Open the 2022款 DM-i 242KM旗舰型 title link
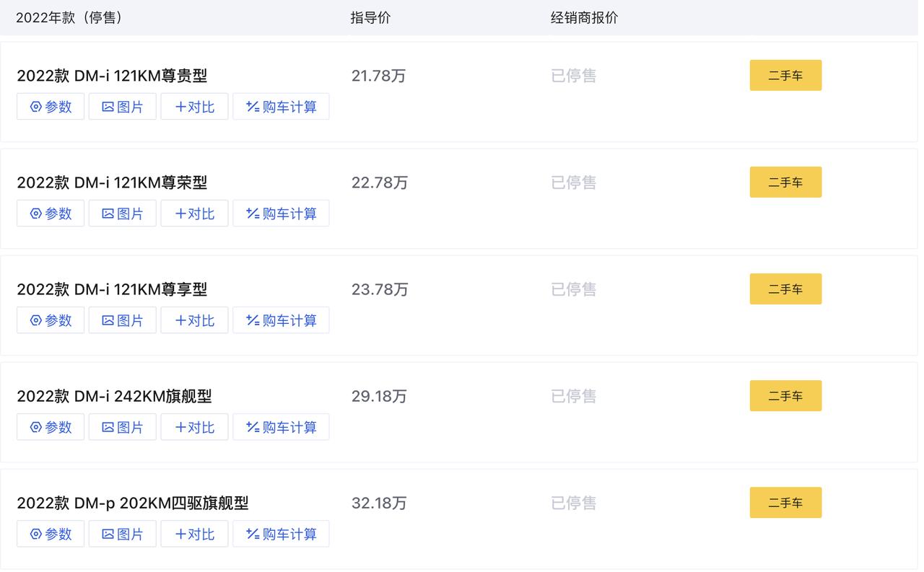 [114, 396]
